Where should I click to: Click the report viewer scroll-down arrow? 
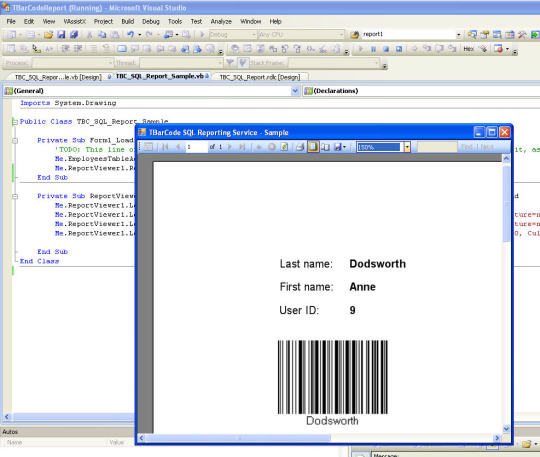coord(506,429)
